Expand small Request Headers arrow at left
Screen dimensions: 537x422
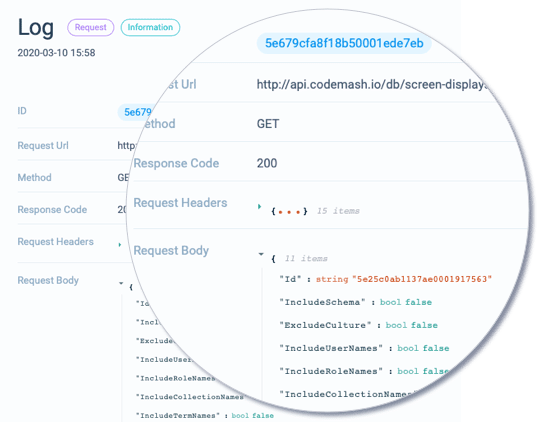pos(120,245)
